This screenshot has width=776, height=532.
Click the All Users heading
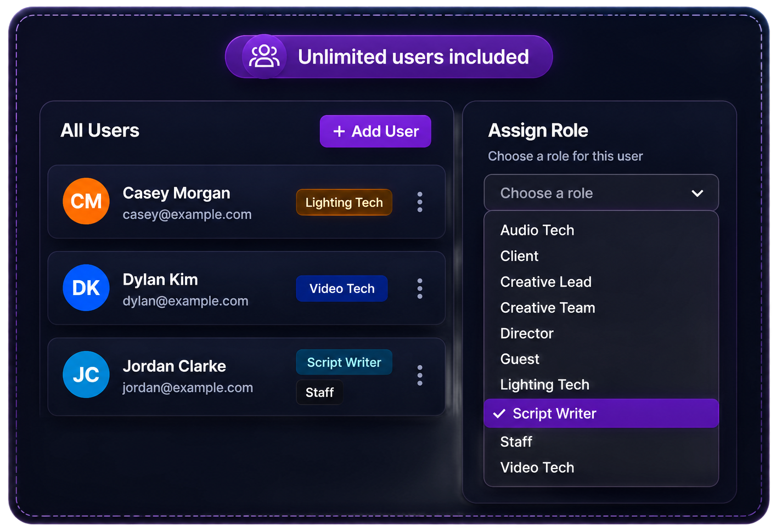(x=100, y=131)
